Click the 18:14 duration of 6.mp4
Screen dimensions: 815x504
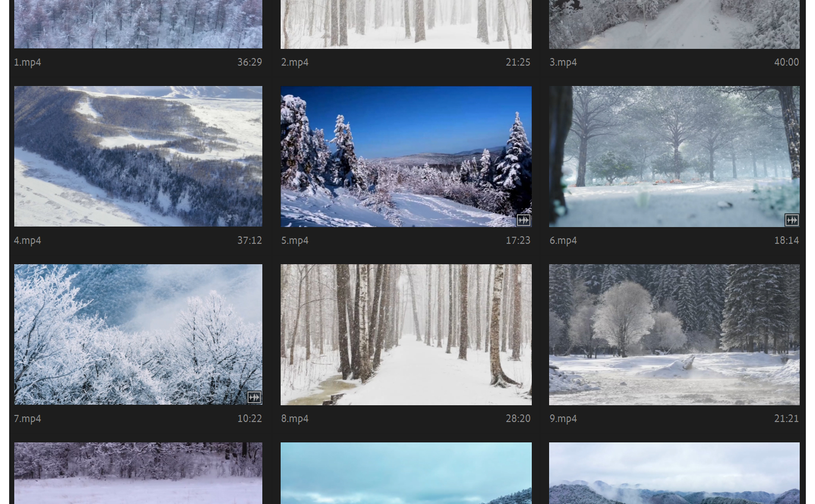click(786, 240)
